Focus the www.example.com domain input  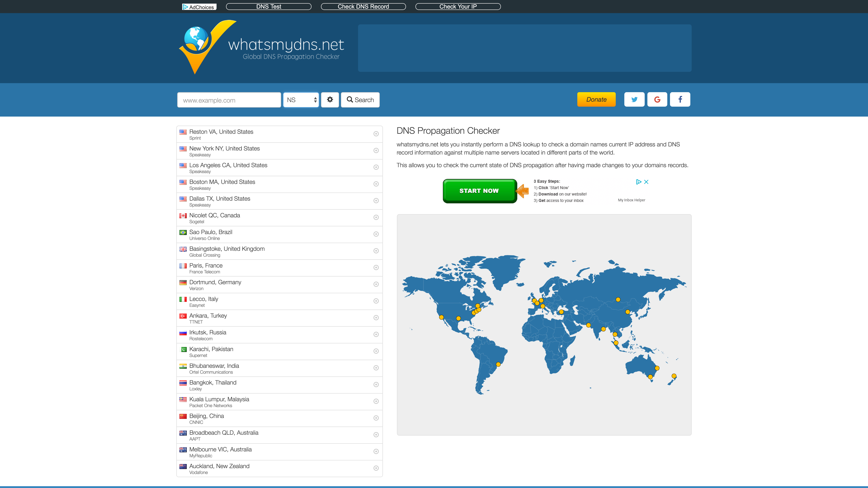[x=229, y=100]
